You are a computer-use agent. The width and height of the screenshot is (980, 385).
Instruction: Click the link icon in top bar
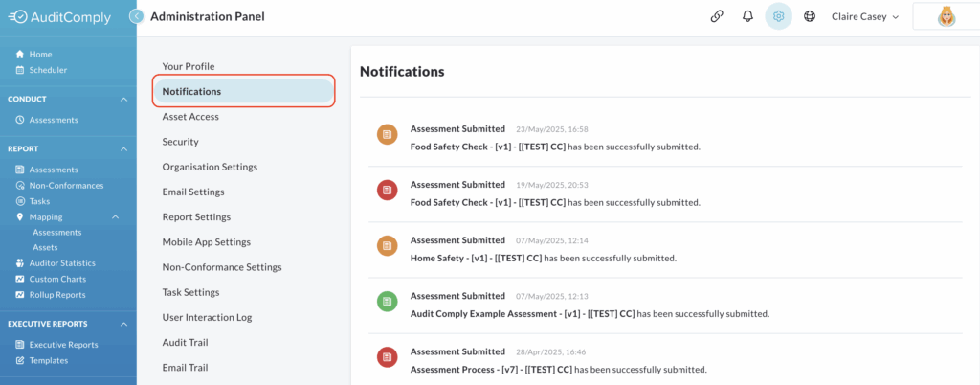point(717,17)
